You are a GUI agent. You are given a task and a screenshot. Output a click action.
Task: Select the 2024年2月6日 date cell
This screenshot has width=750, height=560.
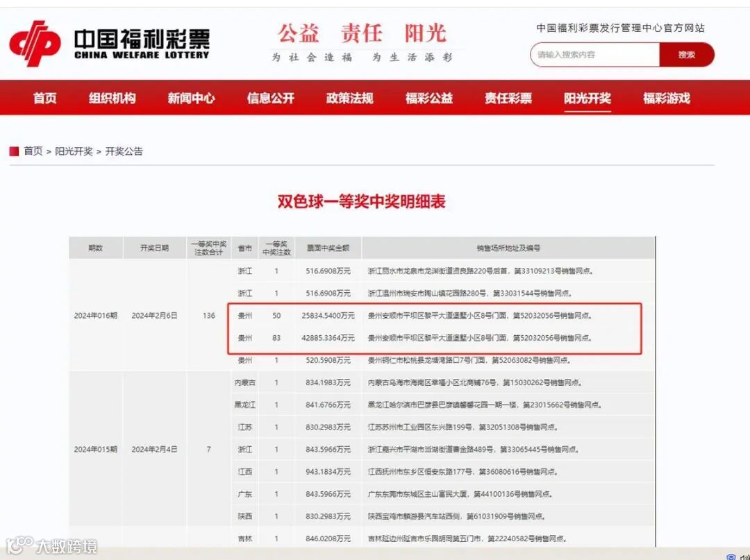point(154,316)
